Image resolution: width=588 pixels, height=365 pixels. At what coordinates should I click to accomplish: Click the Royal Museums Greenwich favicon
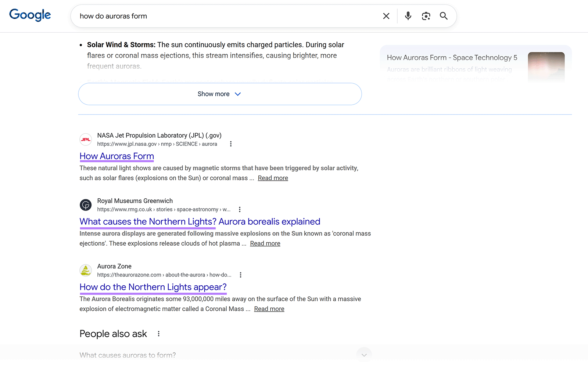click(x=86, y=205)
